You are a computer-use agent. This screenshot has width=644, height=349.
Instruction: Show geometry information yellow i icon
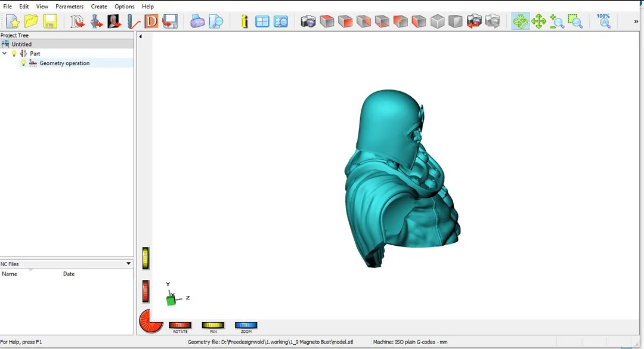(244, 21)
